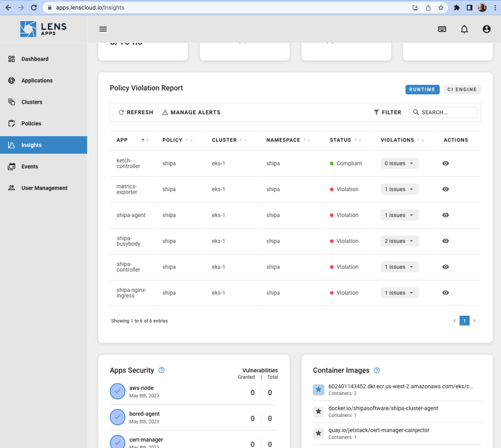Open notifications bell
The height and width of the screenshot is (448, 501).
click(x=464, y=29)
